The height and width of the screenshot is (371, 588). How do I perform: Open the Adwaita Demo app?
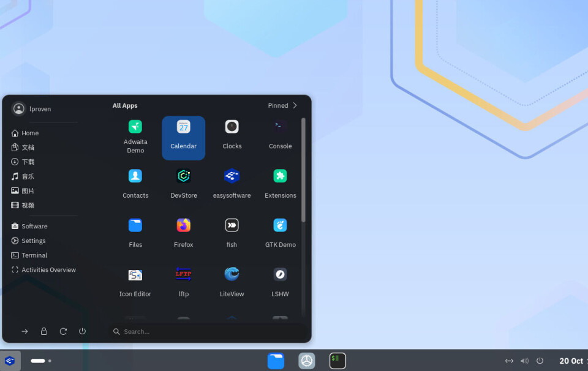tap(135, 138)
